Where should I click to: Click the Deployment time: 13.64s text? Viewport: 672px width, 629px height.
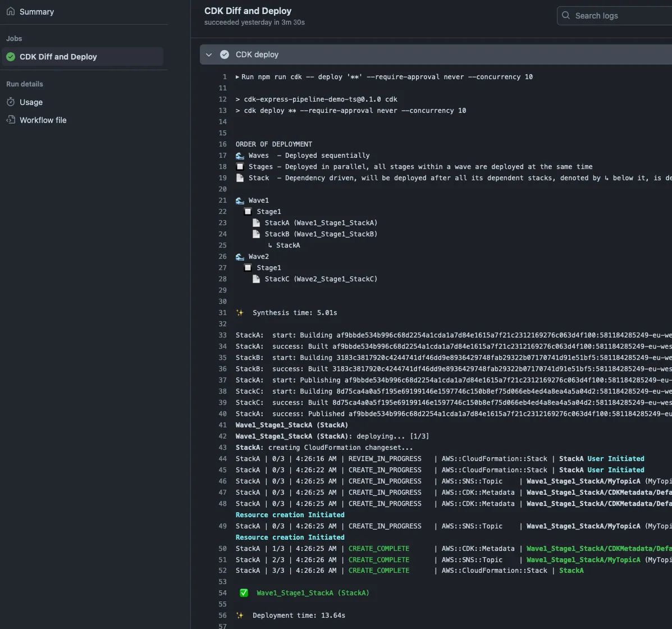tap(299, 616)
